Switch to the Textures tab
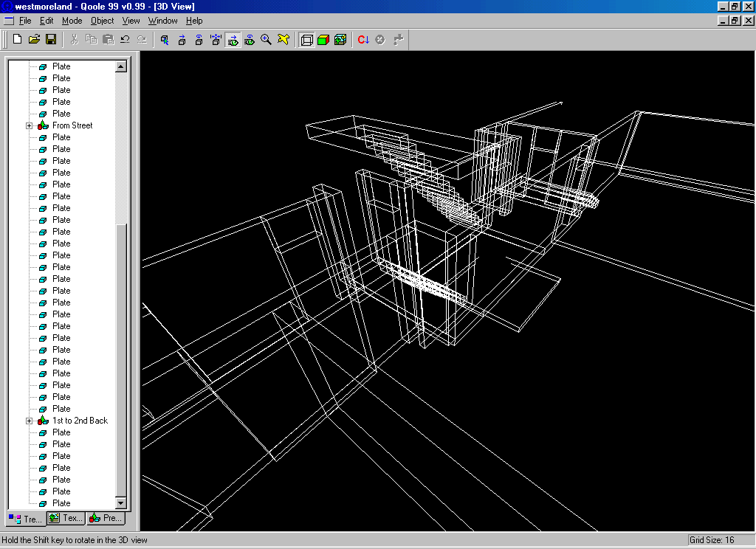The width and height of the screenshot is (756, 549). pos(66,518)
